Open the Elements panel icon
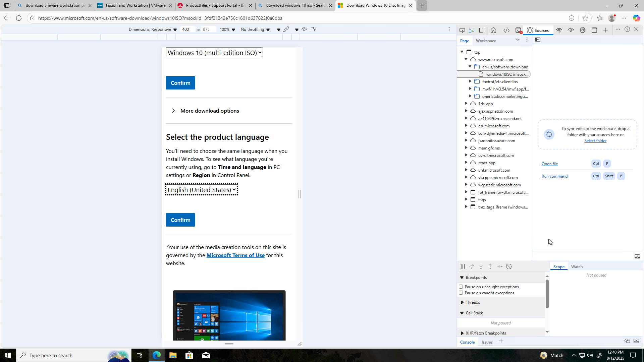 pyautogui.click(x=506, y=30)
